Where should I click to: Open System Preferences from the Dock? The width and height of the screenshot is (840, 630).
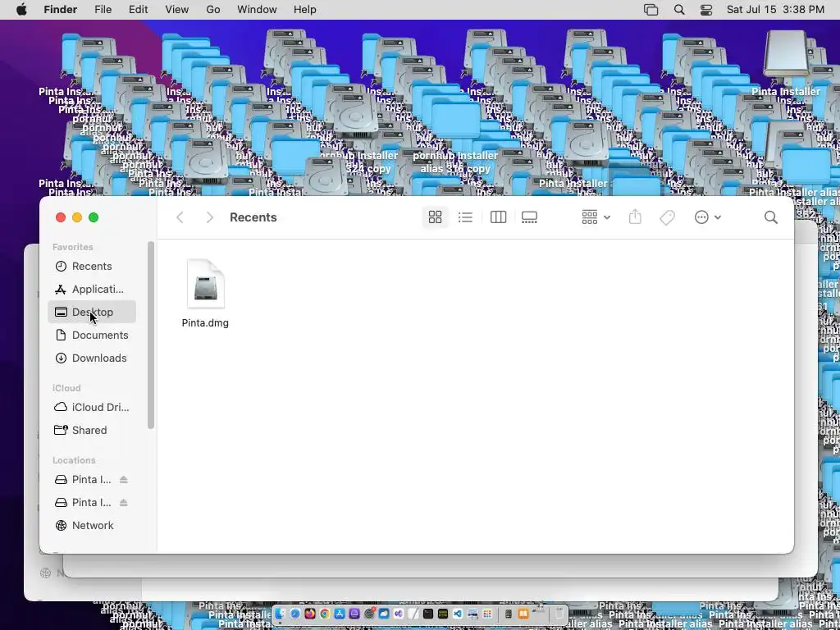(x=369, y=614)
